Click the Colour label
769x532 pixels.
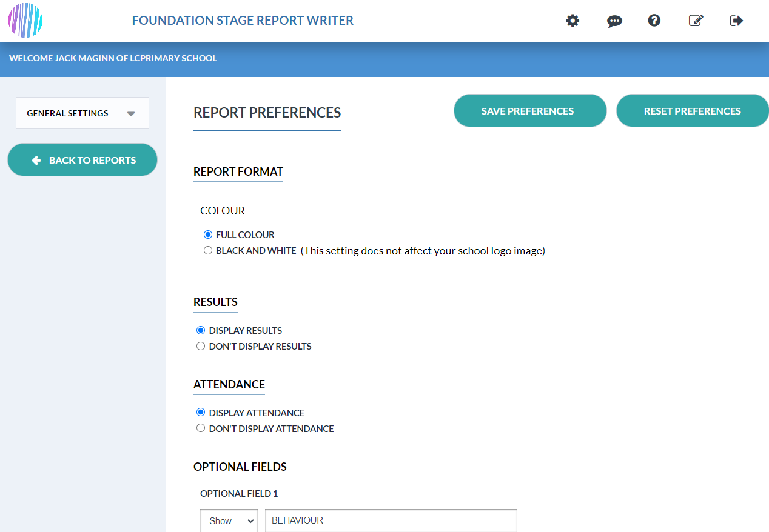click(223, 211)
